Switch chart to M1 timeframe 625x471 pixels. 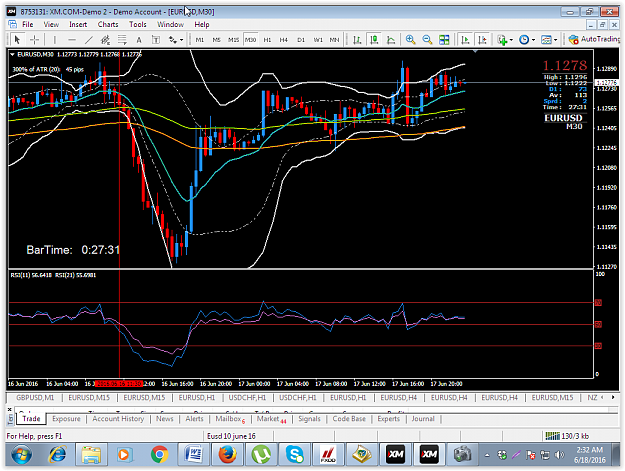coord(200,39)
